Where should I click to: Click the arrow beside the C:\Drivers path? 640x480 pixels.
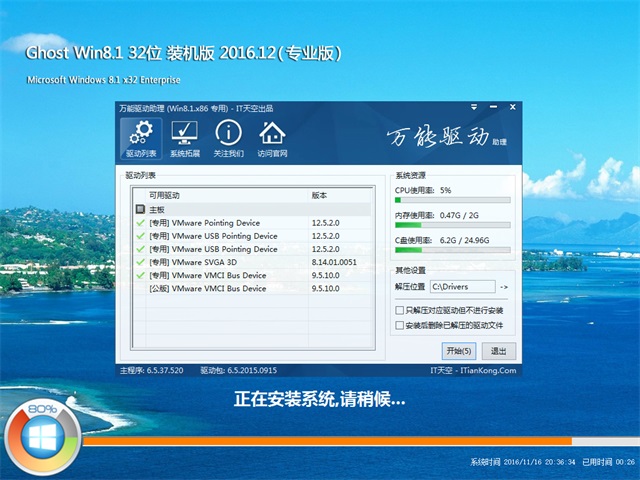tap(503, 288)
